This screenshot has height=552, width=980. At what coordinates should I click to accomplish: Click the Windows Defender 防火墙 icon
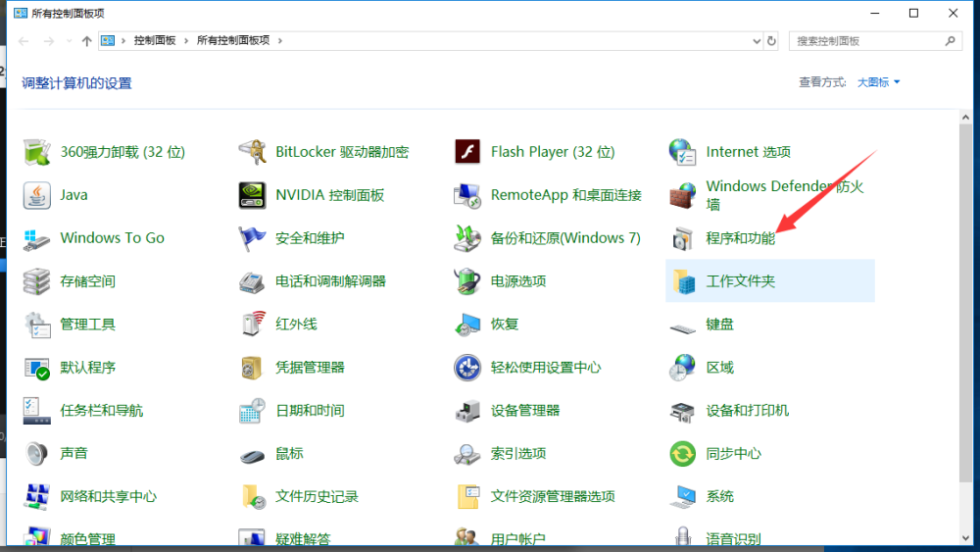coord(682,195)
